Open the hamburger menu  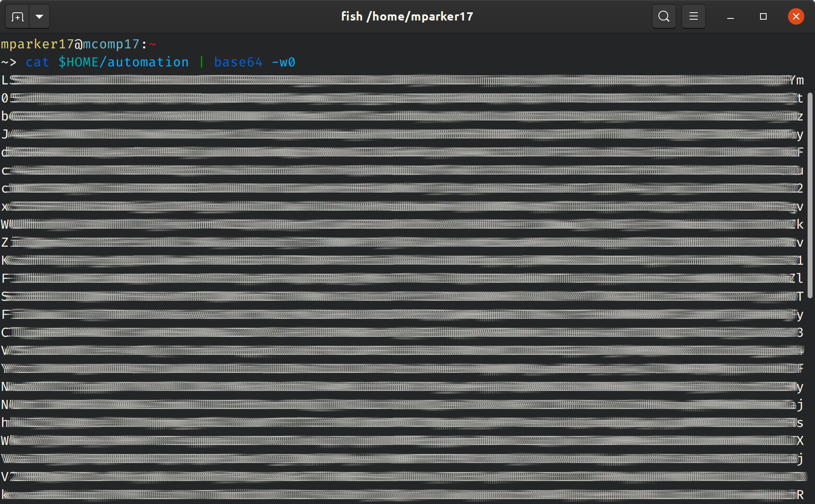tap(693, 16)
